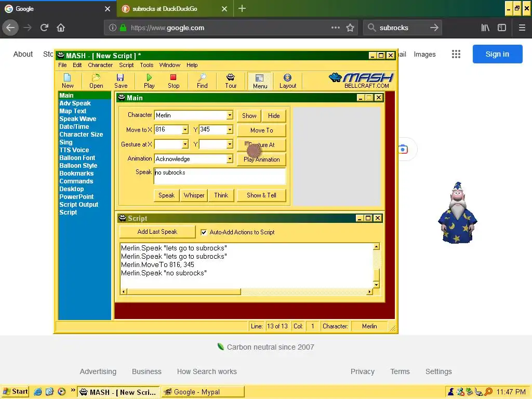
Task: Reload the Google page
Action: pyautogui.click(x=44, y=28)
